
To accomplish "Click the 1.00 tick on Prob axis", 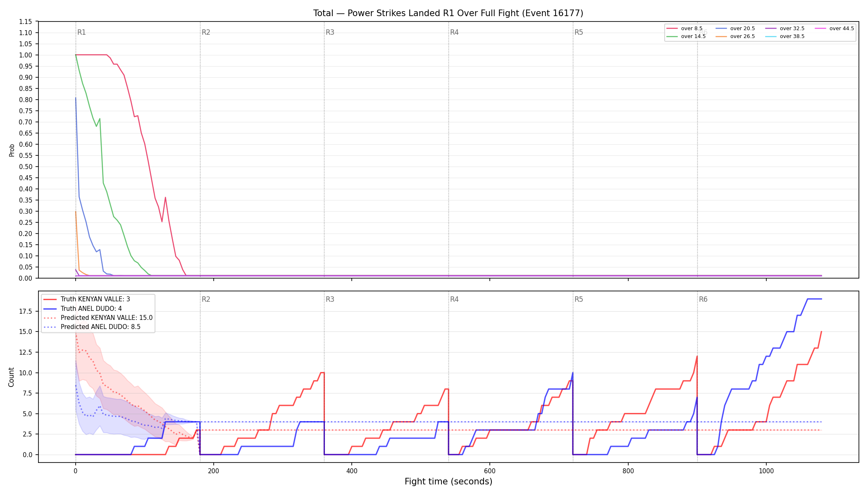I will tap(25, 55).
